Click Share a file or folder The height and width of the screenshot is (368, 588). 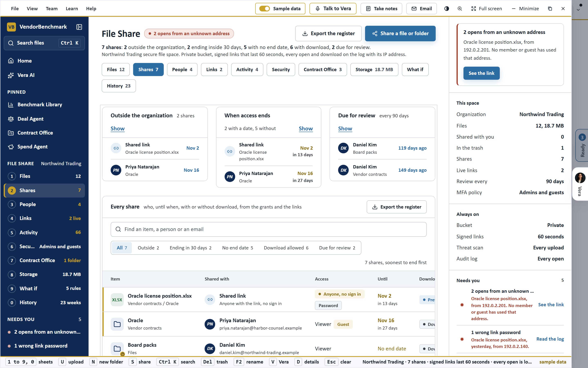[400, 34]
